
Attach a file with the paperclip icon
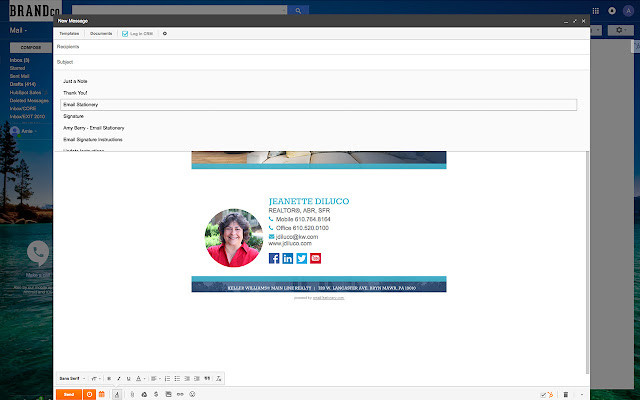(132, 395)
